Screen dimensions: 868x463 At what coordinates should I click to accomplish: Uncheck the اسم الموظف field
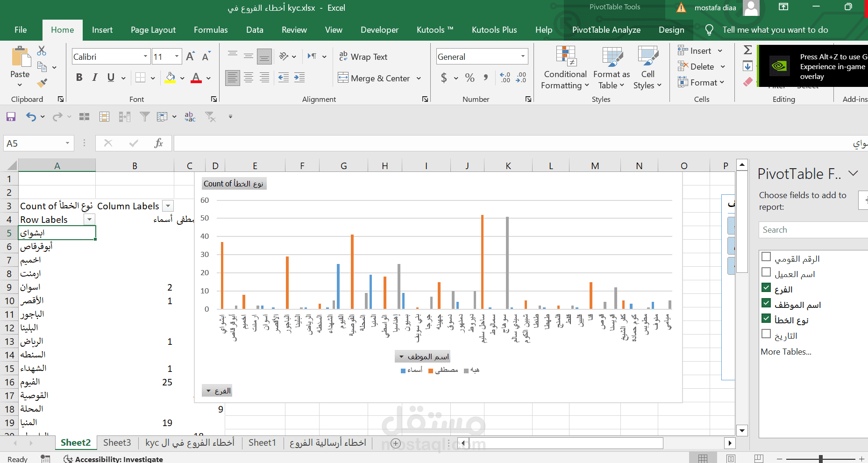(766, 303)
